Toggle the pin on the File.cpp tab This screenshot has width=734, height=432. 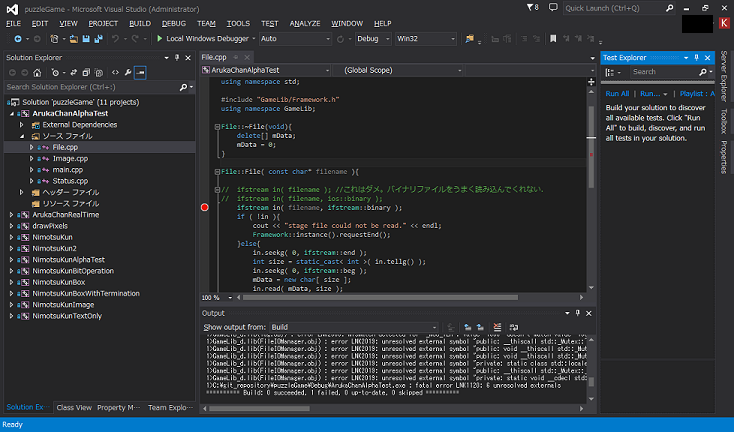[236, 57]
